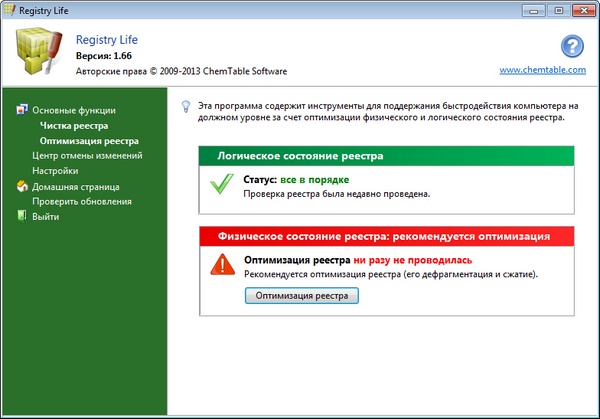600x419 pixels.
Task: Open Центр отмены изменений
Action: point(87,156)
